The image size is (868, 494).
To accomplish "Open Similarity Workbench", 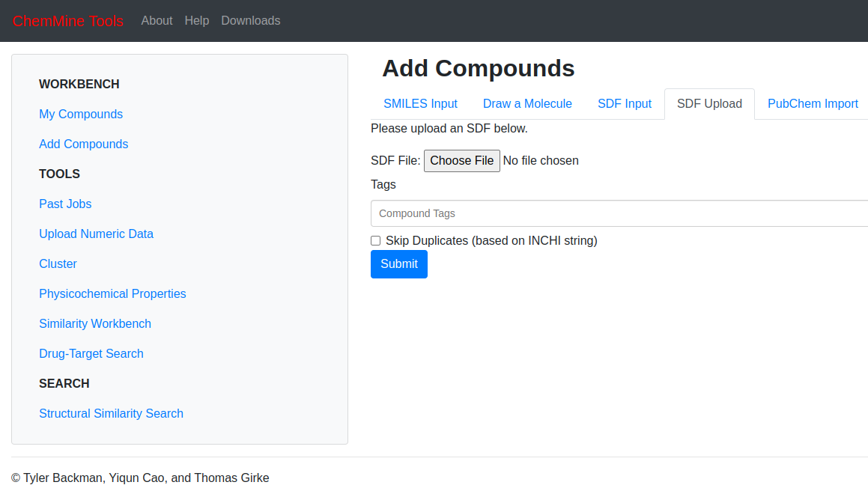I will [x=95, y=323].
